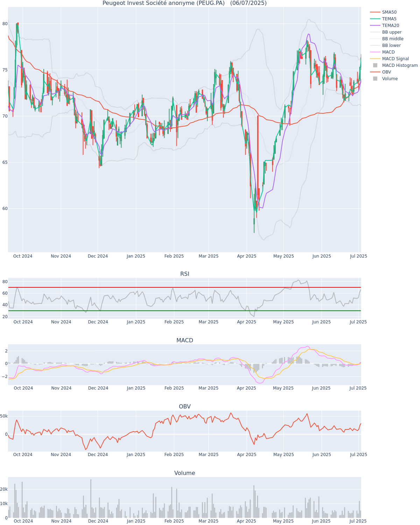Hide the OBV trace from the legend
420x525 pixels.
[x=387, y=72]
